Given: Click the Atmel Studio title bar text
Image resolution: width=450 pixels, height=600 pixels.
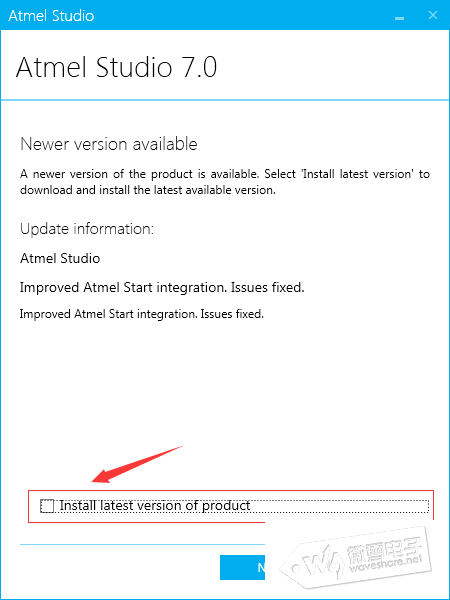Looking at the screenshot, I should pos(51,16).
